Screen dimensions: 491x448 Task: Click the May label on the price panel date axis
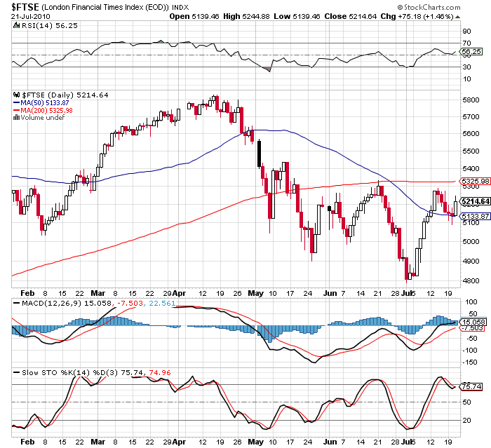255,294
